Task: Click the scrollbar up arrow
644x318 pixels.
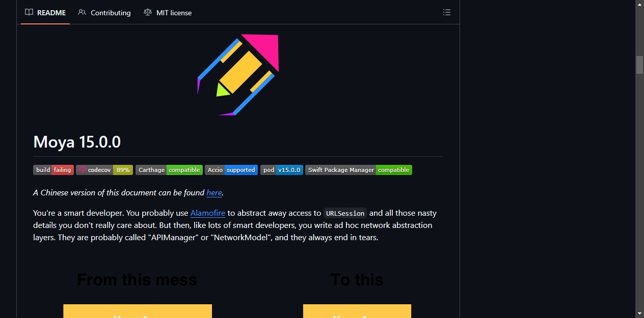Action: coord(639,4)
